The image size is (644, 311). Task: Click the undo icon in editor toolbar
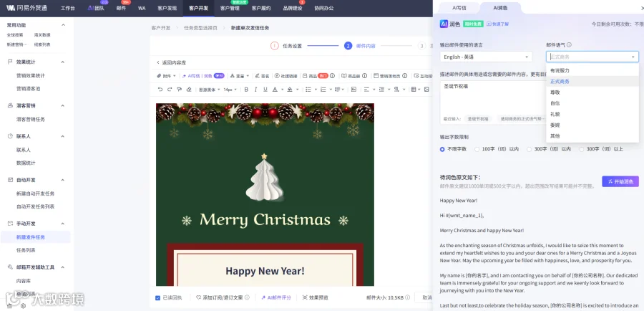click(160, 90)
